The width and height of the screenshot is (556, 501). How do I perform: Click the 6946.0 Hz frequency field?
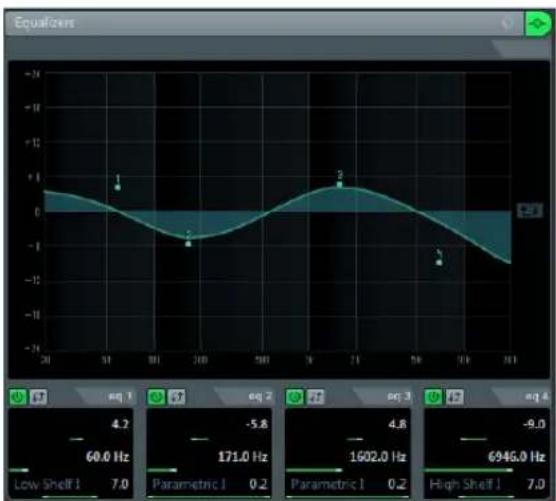coord(517,456)
